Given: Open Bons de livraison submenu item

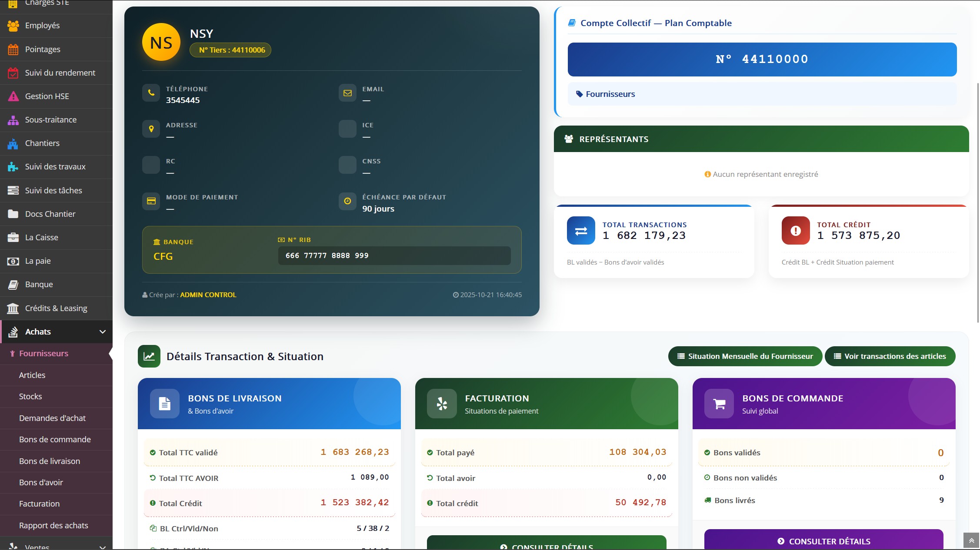Looking at the screenshot, I should pos(56,461).
